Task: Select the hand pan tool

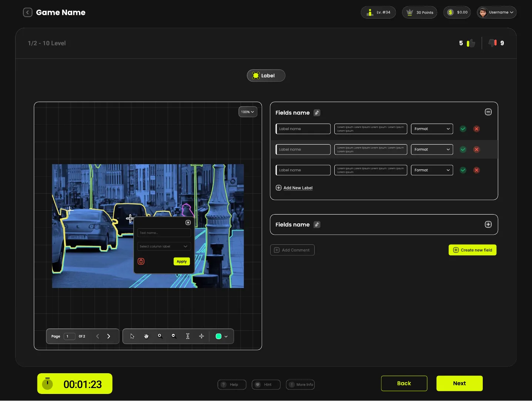Action: click(x=146, y=337)
